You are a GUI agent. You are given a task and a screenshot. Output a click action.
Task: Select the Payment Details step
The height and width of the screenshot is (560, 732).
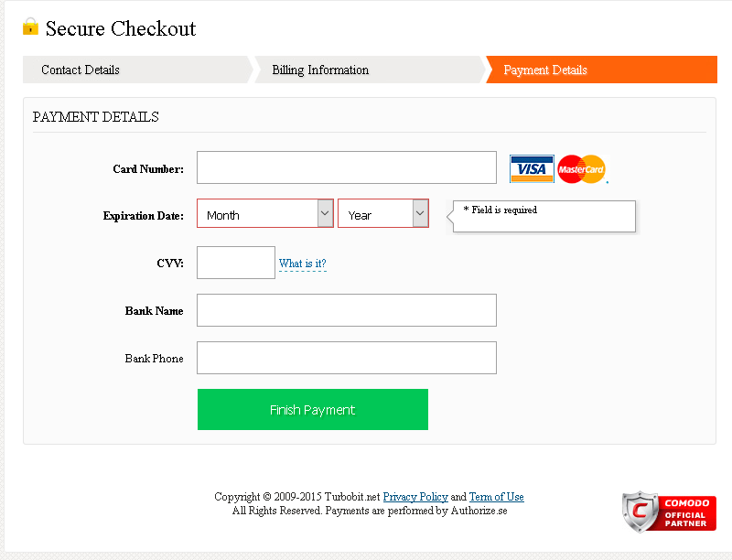[545, 70]
